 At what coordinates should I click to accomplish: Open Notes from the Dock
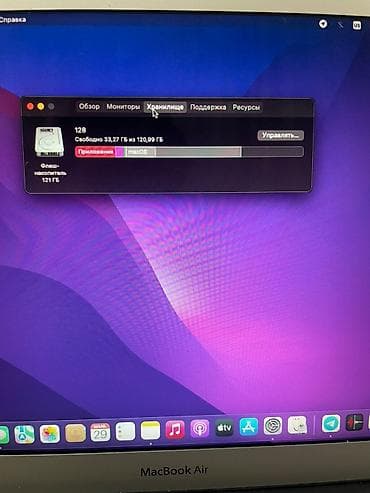click(150, 430)
